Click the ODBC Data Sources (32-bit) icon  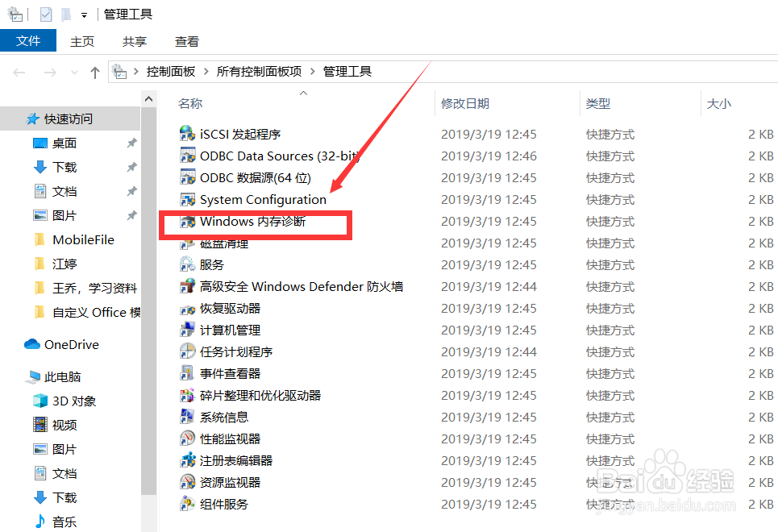tap(187, 156)
